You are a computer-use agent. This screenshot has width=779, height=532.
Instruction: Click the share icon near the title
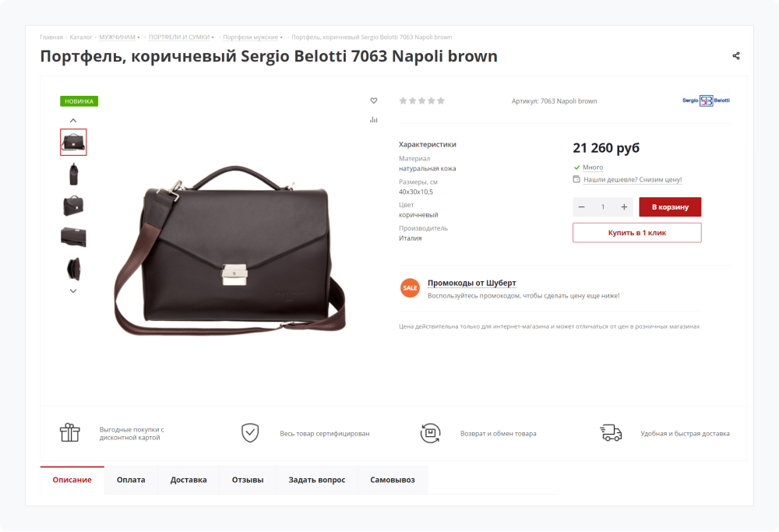point(736,56)
